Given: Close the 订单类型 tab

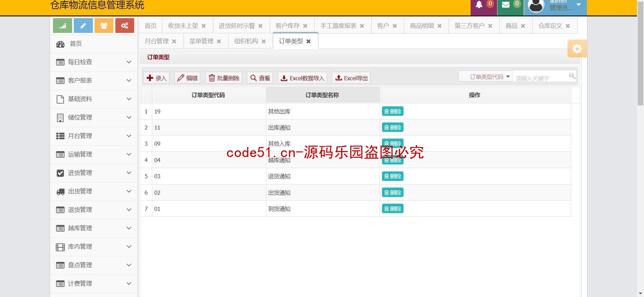Looking at the screenshot, I should click(309, 41).
